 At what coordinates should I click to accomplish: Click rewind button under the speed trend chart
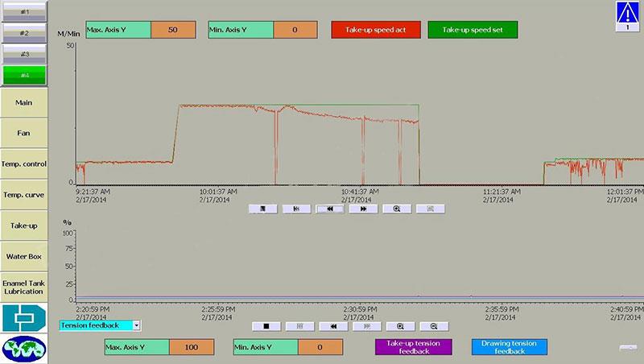click(331, 208)
